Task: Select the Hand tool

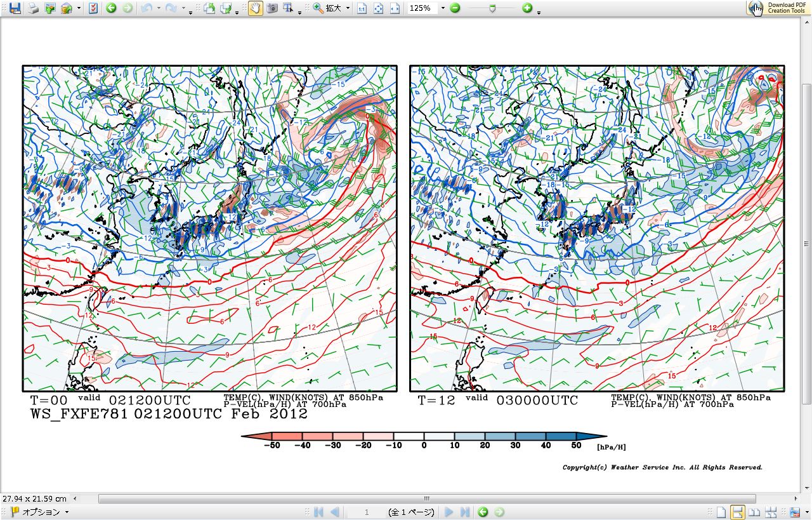Action: point(256,8)
